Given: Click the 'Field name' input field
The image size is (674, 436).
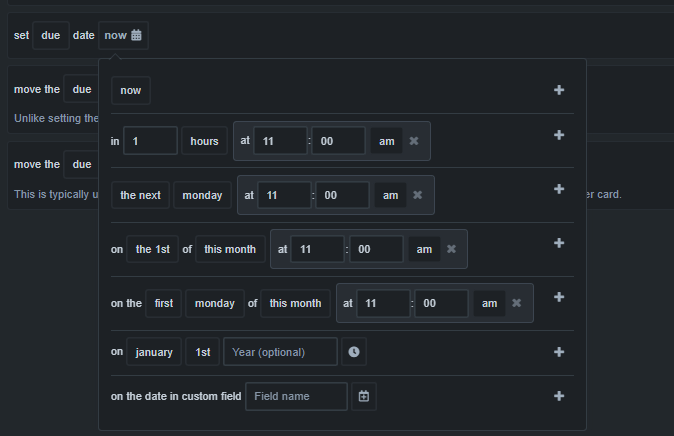Looking at the screenshot, I should (x=297, y=396).
